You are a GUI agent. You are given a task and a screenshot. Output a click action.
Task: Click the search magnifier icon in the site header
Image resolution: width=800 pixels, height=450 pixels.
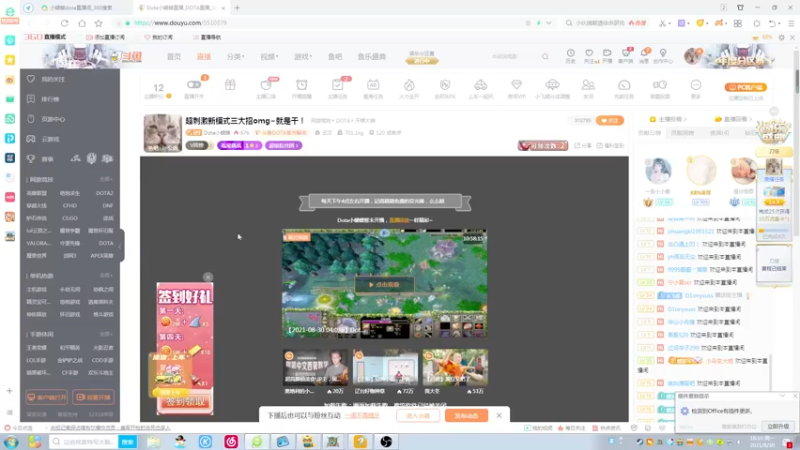(x=545, y=57)
